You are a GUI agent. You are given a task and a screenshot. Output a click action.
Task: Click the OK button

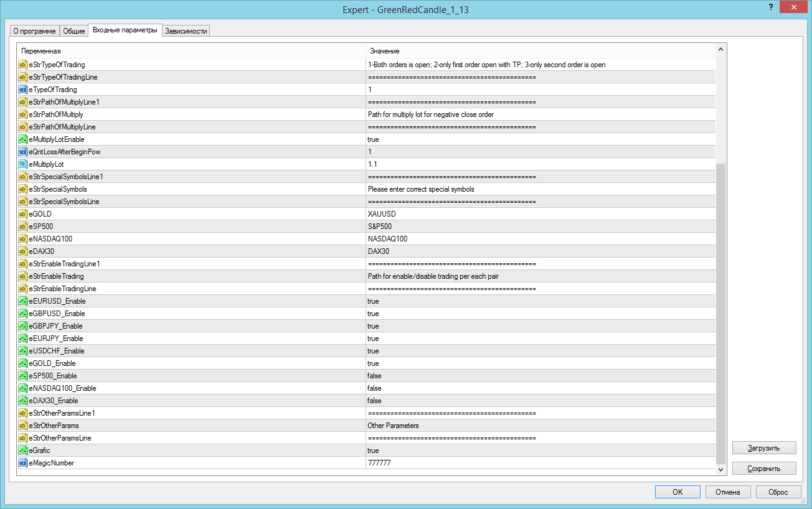click(677, 492)
